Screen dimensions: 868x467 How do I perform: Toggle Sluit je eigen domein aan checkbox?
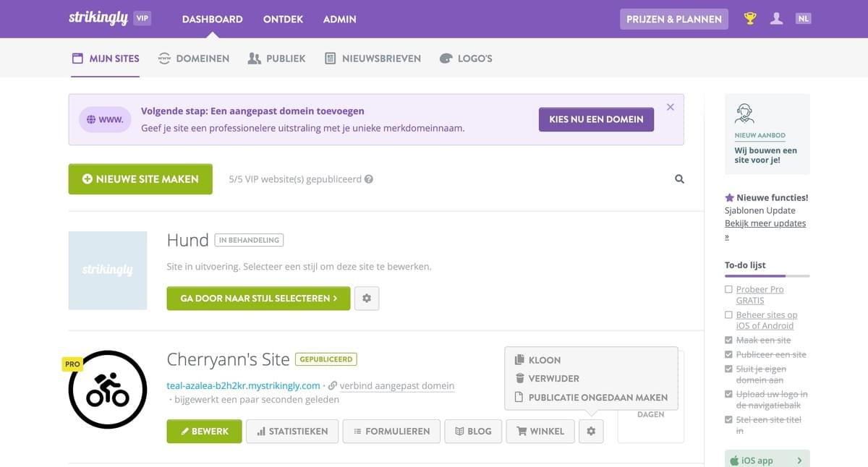pos(728,369)
